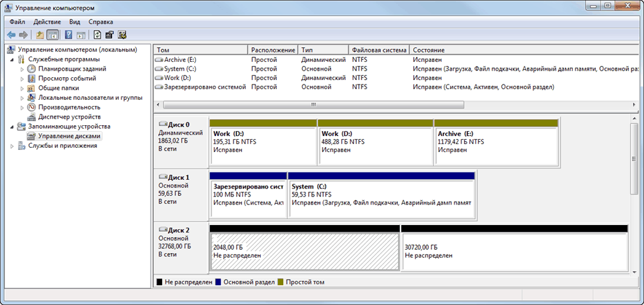Click the Up one level folder icon
Viewport: 644px width, 305px height.
pyautogui.click(x=40, y=35)
